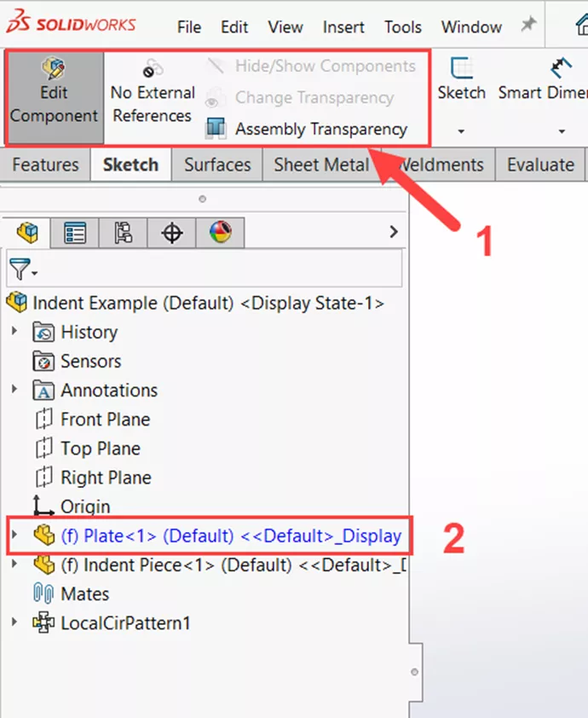This screenshot has height=718, width=588.
Task: Open the Window menu
Action: (471, 27)
